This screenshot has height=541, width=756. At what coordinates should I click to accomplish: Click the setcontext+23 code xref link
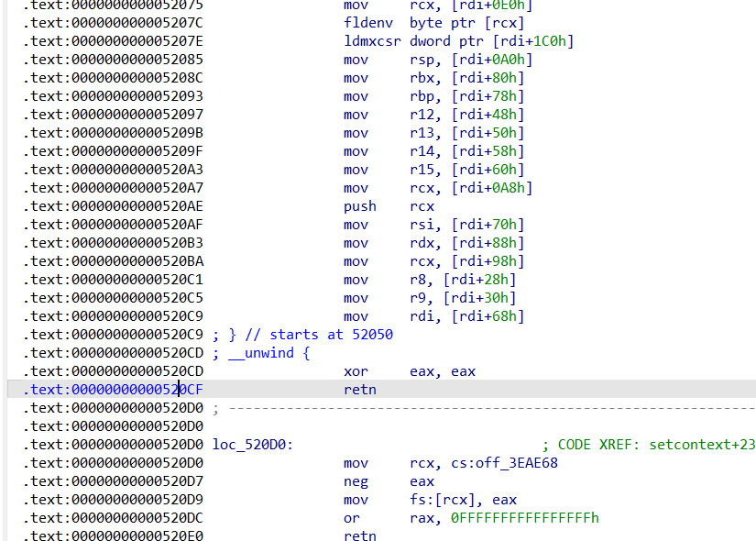(x=701, y=445)
